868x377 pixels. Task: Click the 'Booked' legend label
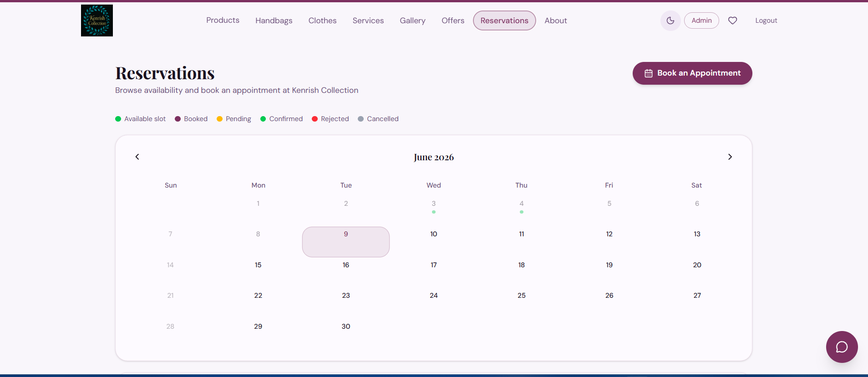click(x=196, y=119)
